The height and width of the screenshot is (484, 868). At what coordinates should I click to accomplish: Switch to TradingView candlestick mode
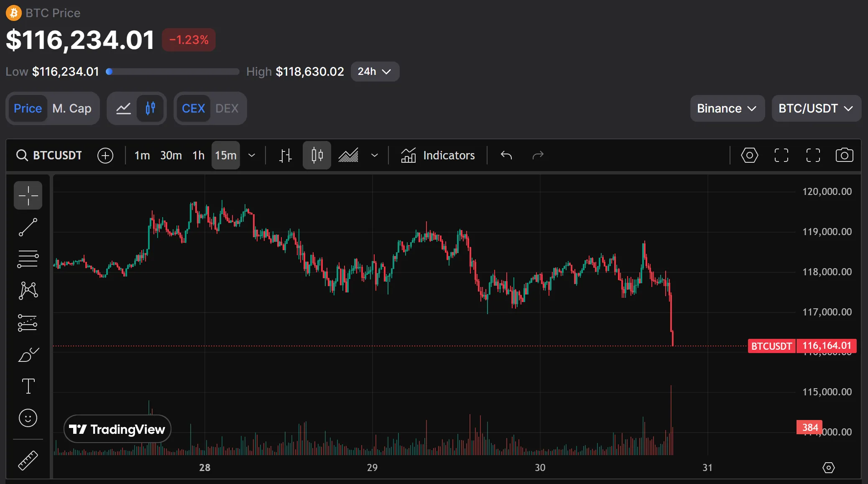pyautogui.click(x=151, y=108)
